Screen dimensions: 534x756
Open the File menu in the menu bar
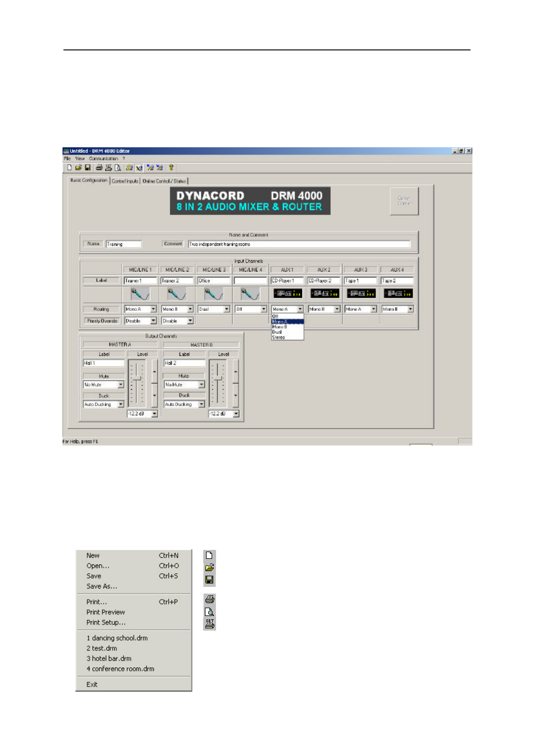(x=67, y=158)
